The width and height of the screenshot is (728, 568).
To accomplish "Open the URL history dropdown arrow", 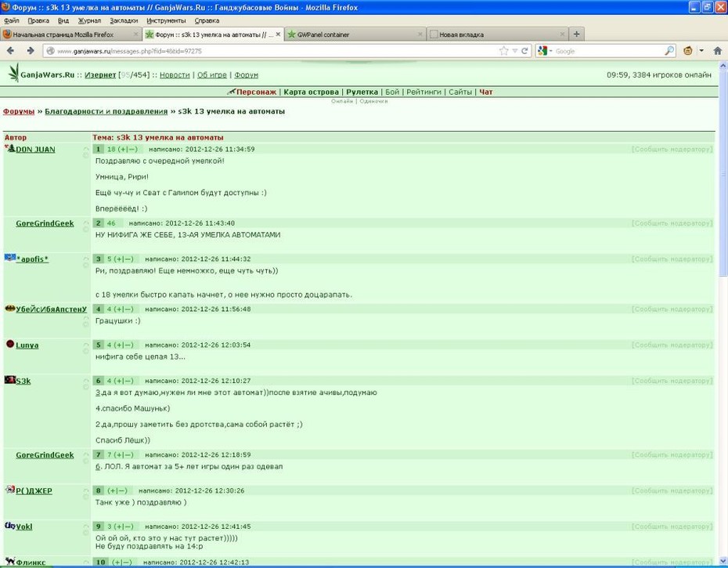I will [514, 51].
